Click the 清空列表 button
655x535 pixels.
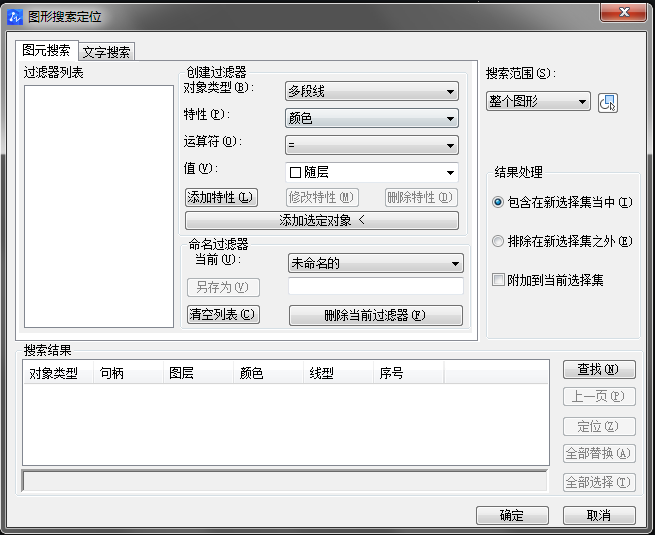tap(222, 314)
